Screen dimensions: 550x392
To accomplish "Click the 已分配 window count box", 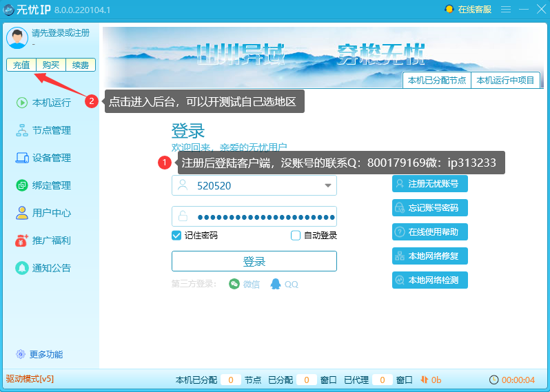I will tap(307, 380).
